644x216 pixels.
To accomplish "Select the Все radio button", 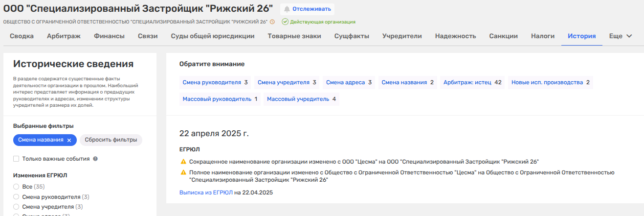I will click(16, 187).
